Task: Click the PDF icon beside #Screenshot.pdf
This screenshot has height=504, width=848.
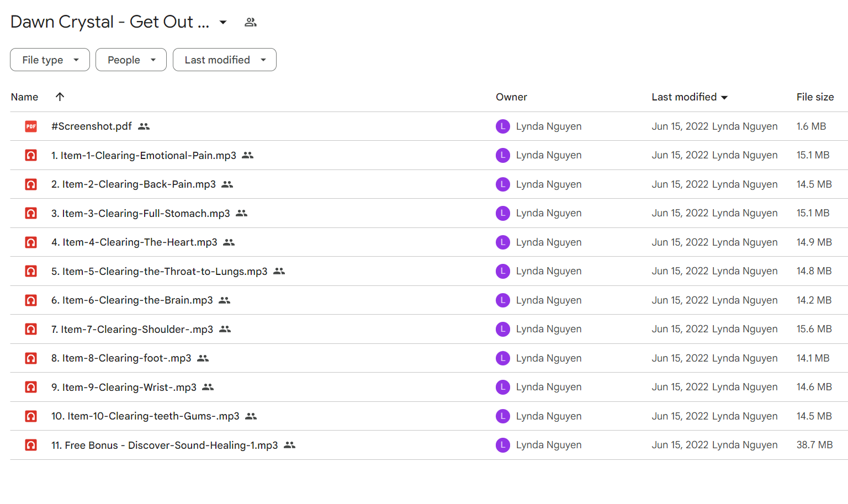Action: point(31,126)
